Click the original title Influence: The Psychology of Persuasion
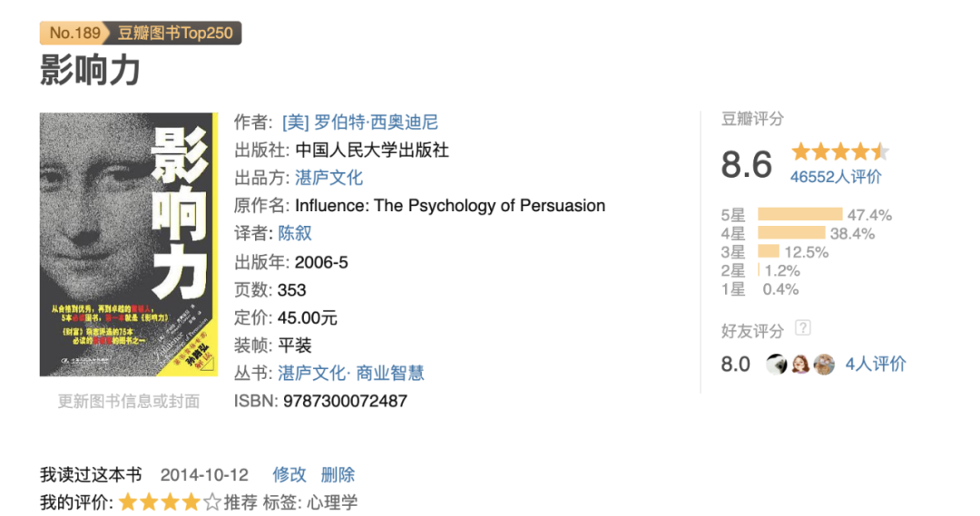Viewport: 980px width, 516px height. tap(450, 206)
